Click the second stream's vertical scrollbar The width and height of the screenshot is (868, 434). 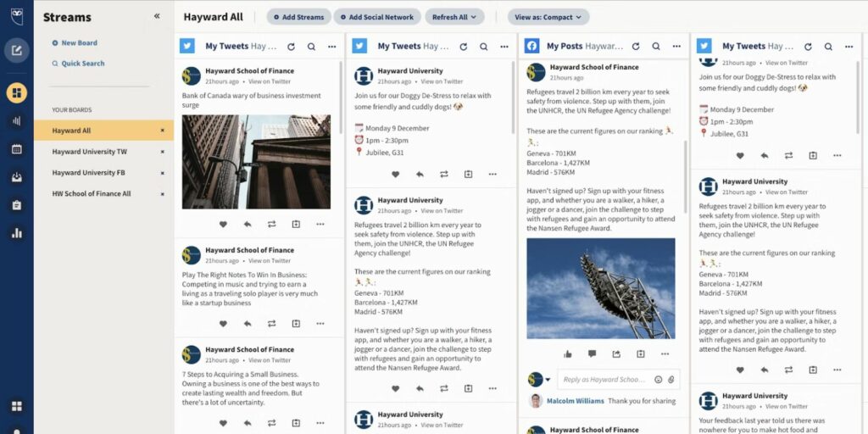513,97
